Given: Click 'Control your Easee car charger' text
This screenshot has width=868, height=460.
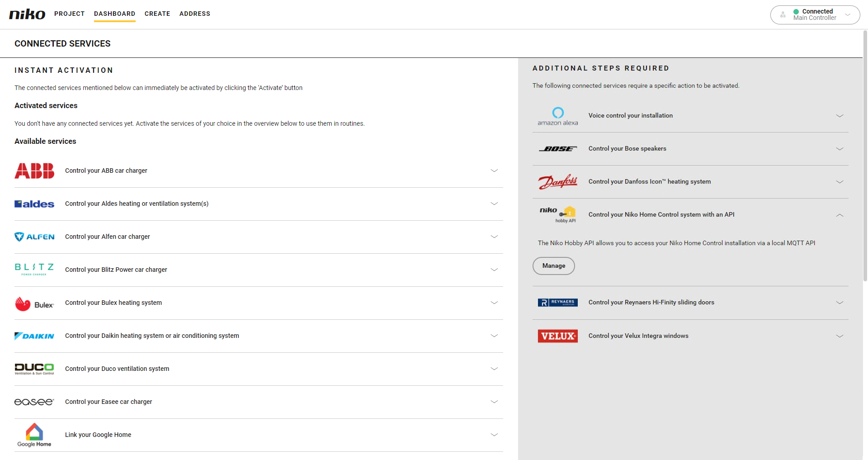Looking at the screenshot, I should (108, 402).
